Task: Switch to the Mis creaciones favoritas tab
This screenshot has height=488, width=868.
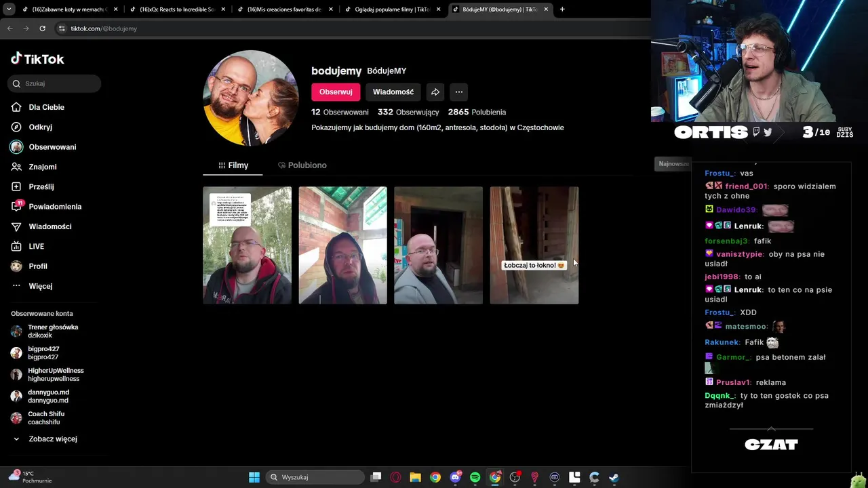Action: 283,9
